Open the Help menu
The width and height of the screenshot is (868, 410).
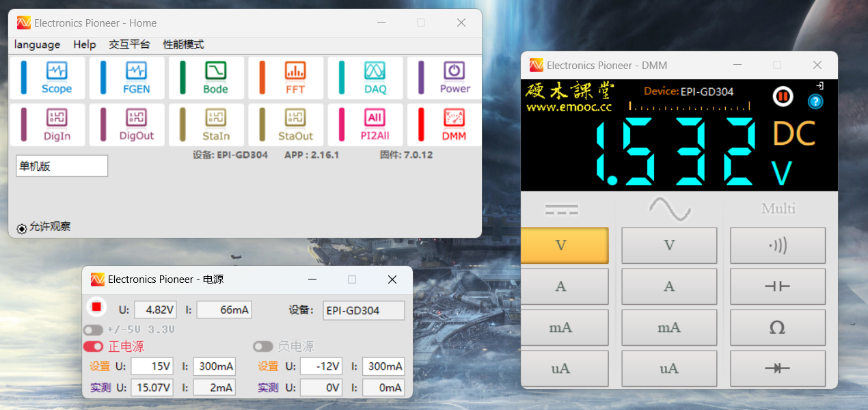(85, 44)
